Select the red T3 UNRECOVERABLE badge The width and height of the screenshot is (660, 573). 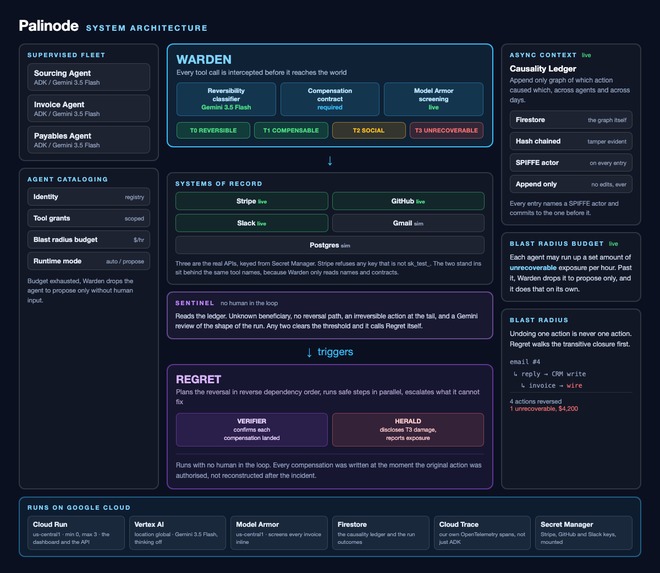pyautogui.click(x=447, y=131)
